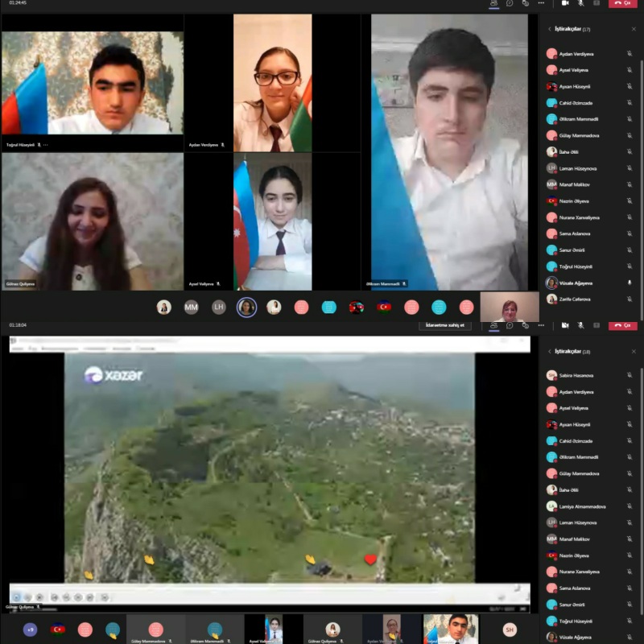Click self-view video thumbnail in upper meeting
The height and width of the screenshot is (644, 644).
tap(510, 307)
